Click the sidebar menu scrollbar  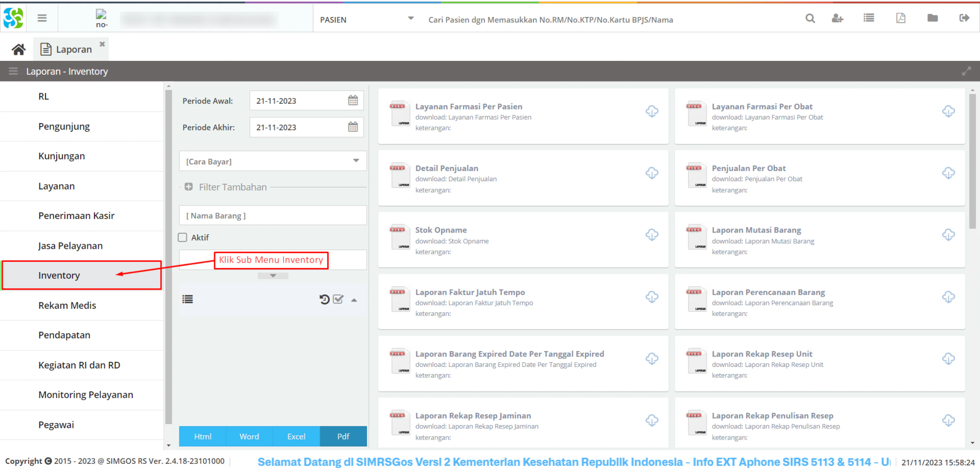coord(168,257)
